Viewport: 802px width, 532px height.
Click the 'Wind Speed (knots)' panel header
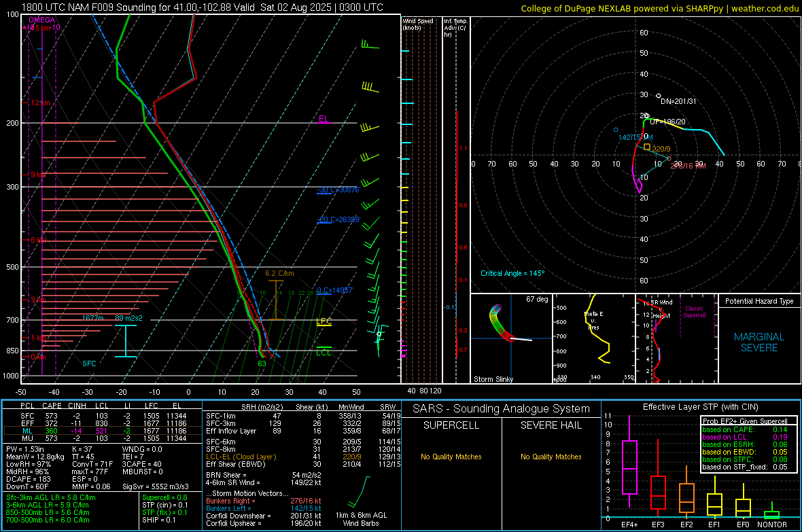coord(418,24)
